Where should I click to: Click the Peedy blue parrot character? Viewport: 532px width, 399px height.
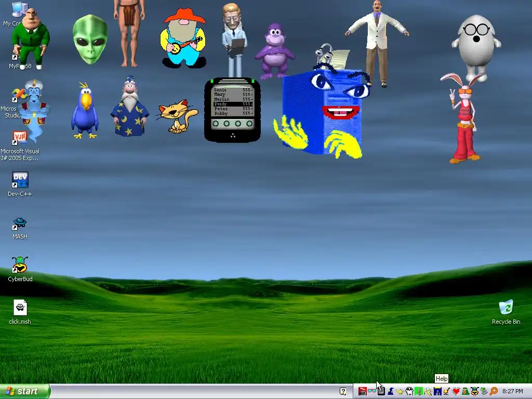(85, 110)
